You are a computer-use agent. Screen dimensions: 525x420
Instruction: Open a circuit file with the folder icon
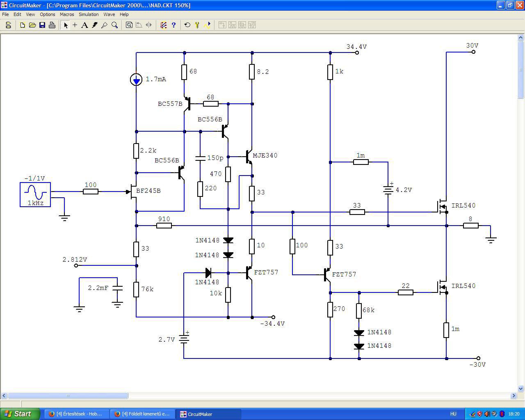32,25
